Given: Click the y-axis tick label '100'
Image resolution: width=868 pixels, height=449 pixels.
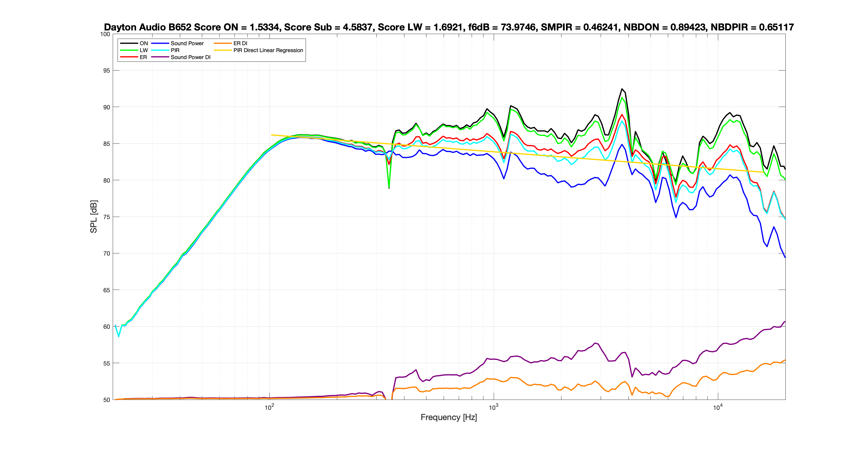Looking at the screenshot, I should [105, 34].
